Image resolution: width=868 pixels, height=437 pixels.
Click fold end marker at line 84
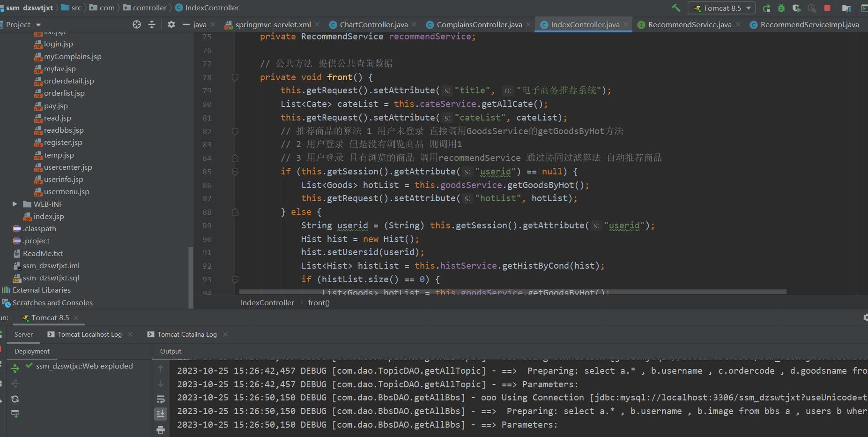pyautogui.click(x=235, y=158)
